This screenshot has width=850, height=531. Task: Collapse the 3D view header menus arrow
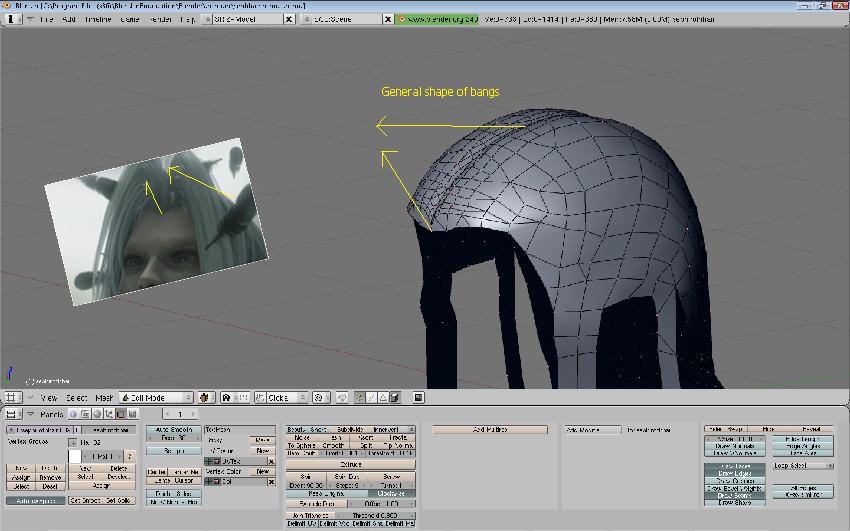(x=30, y=398)
